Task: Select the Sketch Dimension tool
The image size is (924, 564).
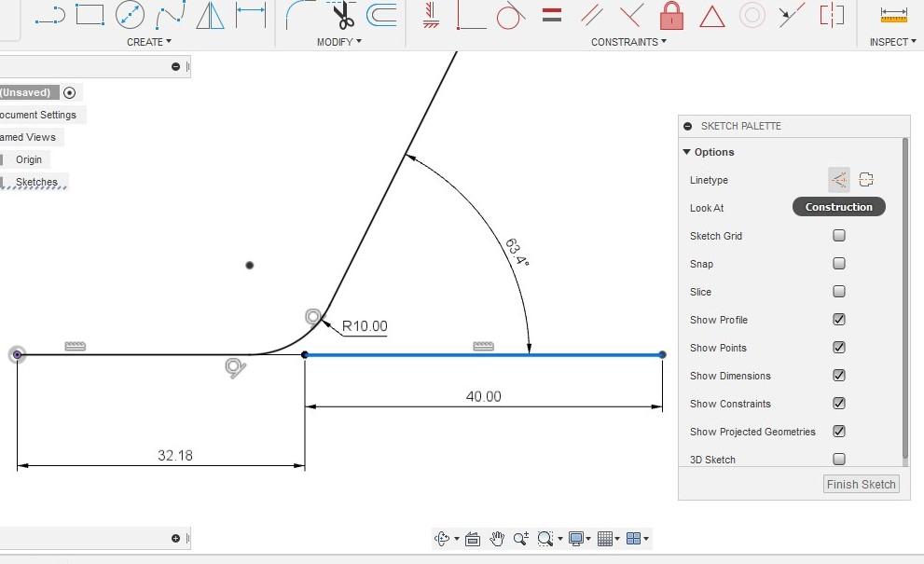Action: [x=251, y=15]
